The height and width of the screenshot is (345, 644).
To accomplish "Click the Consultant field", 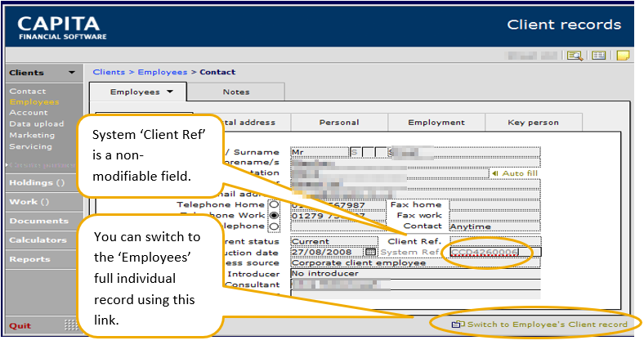I will pyautogui.click(x=415, y=285).
